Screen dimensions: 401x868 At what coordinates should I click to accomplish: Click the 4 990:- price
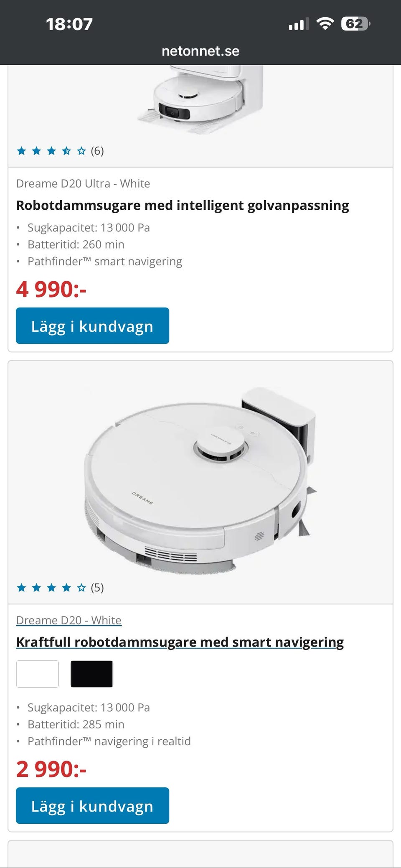(x=51, y=289)
